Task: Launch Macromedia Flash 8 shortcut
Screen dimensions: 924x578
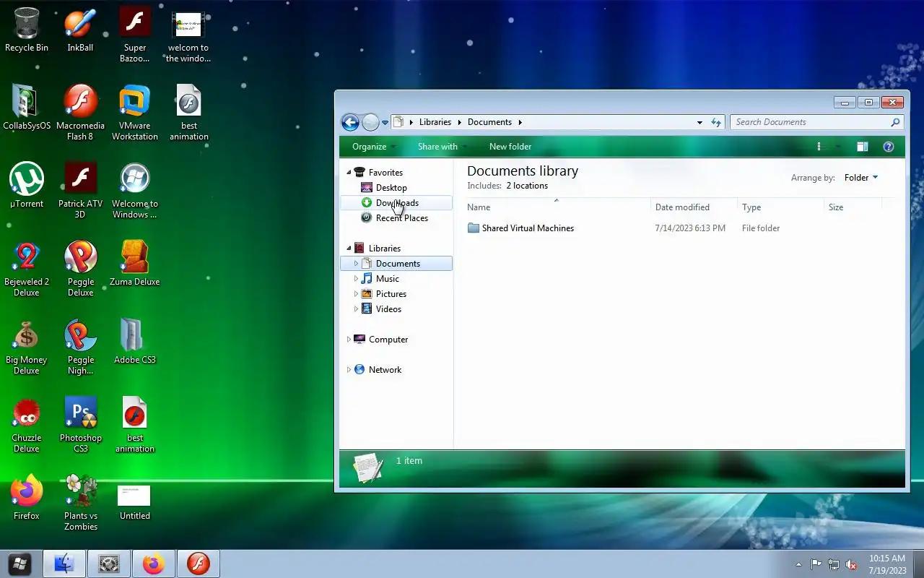Action: (x=80, y=112)
